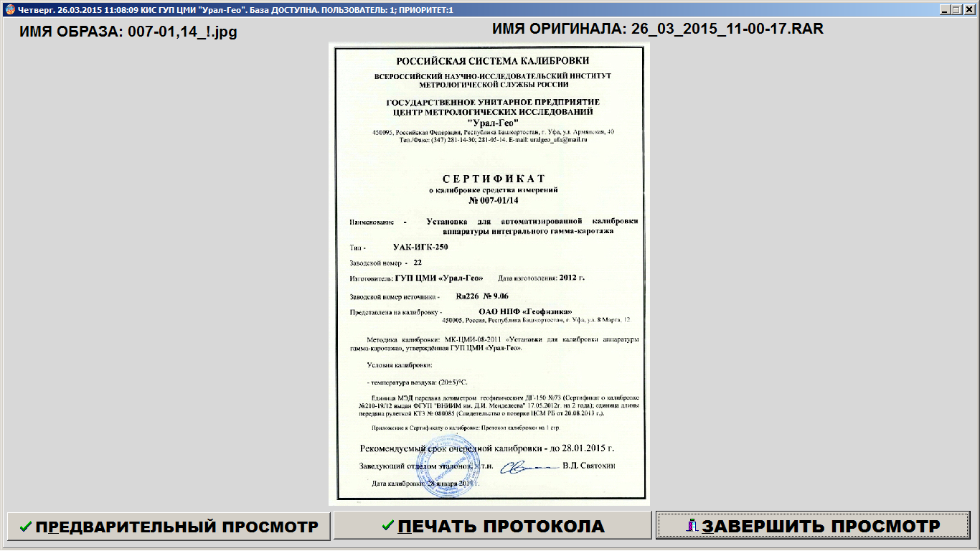
Task: Click the РОССИЙСКАЯ СИСТЕМА КАЛИБРОВКИ heading
Action: point(493,60)
